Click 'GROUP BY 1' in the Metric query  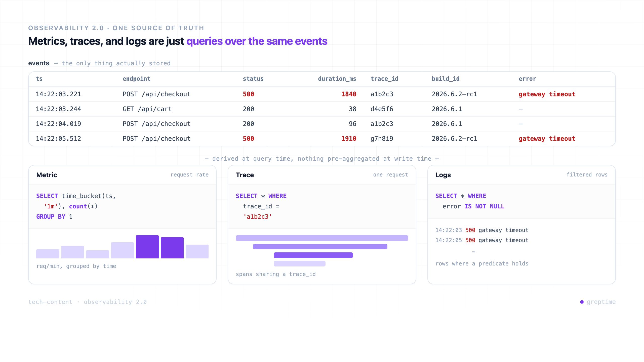(54, 217)
